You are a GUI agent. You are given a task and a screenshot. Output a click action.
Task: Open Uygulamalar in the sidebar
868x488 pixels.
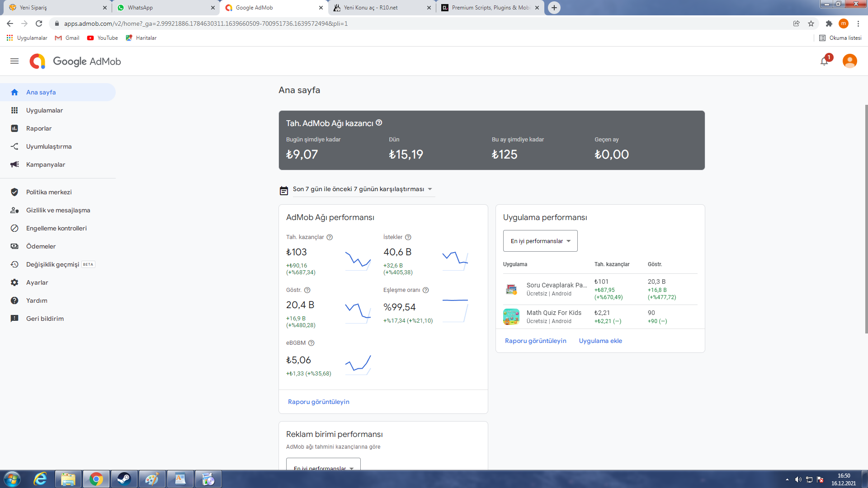[x=58, y=110]
